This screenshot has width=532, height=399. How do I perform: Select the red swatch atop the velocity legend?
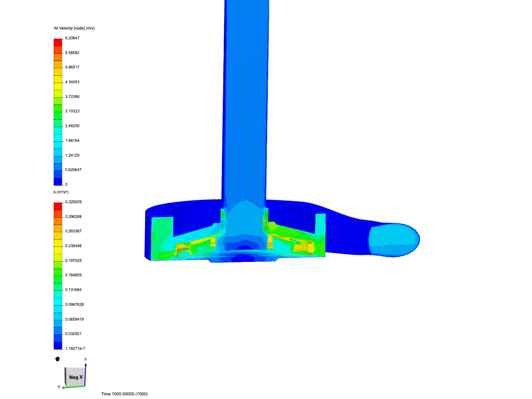click(58, 42)
